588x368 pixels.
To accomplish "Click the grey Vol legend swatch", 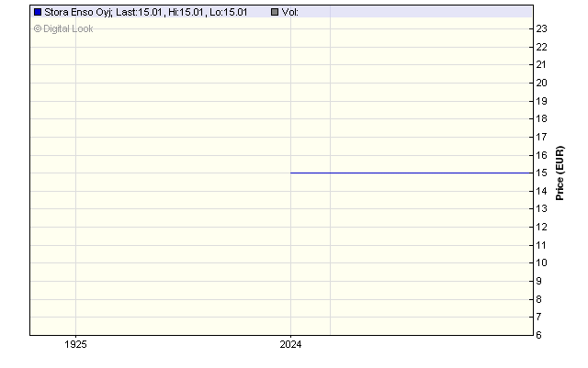I will [x=275, y=12].
